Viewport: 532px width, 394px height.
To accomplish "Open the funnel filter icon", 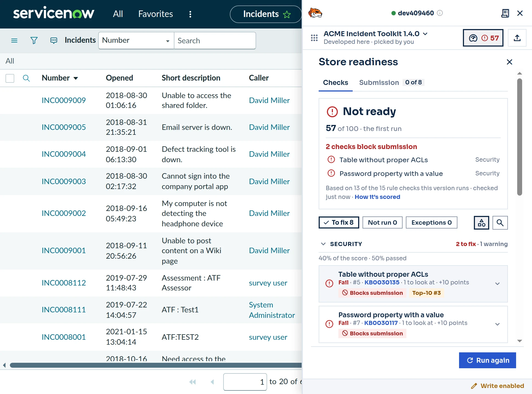I will tap(34, 41).
